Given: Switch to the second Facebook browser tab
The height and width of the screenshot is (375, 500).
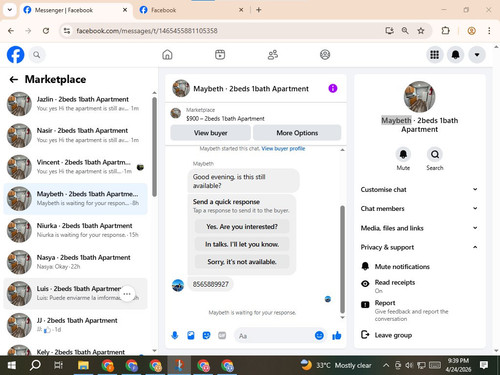Looking at the screenshot, I should tap(192, 10).
